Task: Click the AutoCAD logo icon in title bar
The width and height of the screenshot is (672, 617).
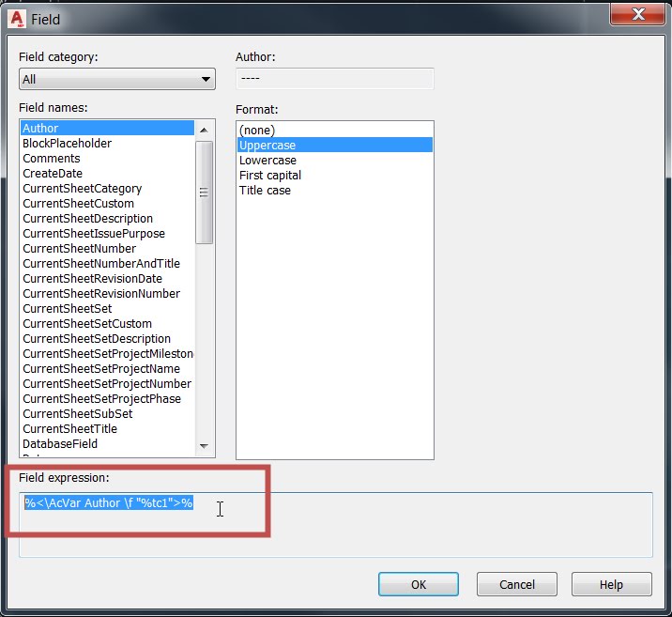Action: (18, 19)
